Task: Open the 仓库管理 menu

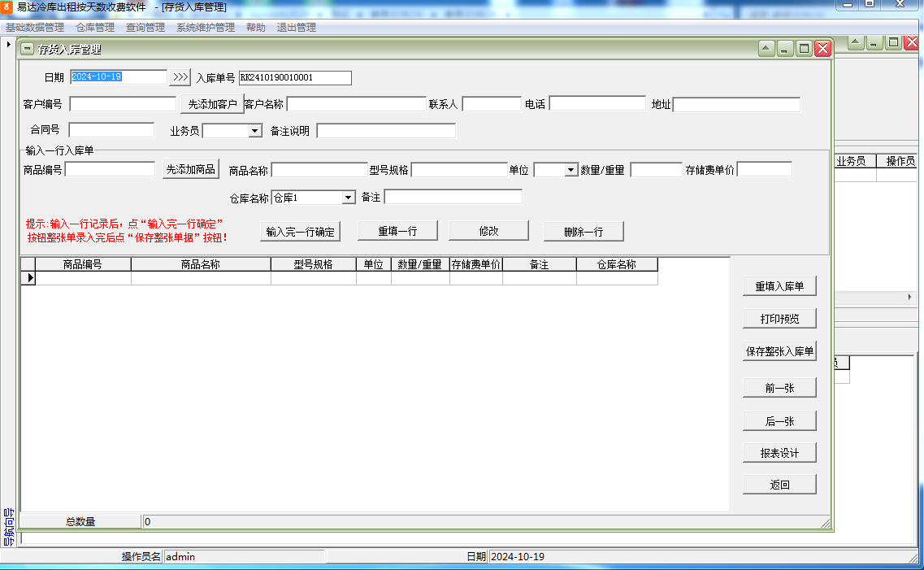Action: (x=95, y=27)
